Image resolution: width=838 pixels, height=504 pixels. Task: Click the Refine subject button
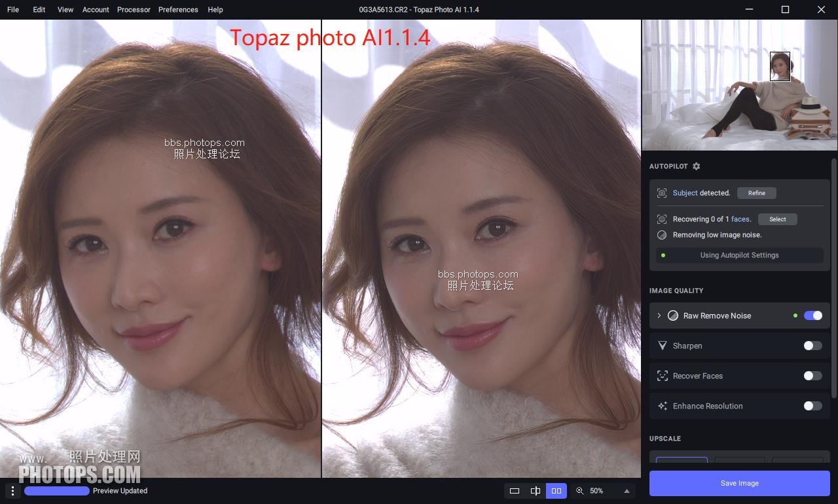click(757, 193)
